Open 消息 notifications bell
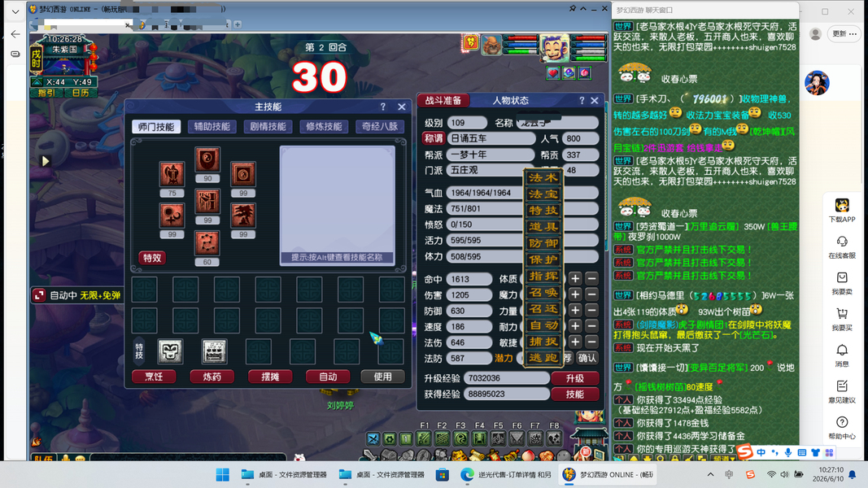Screen dimensions: 868x488 [842, 355]
